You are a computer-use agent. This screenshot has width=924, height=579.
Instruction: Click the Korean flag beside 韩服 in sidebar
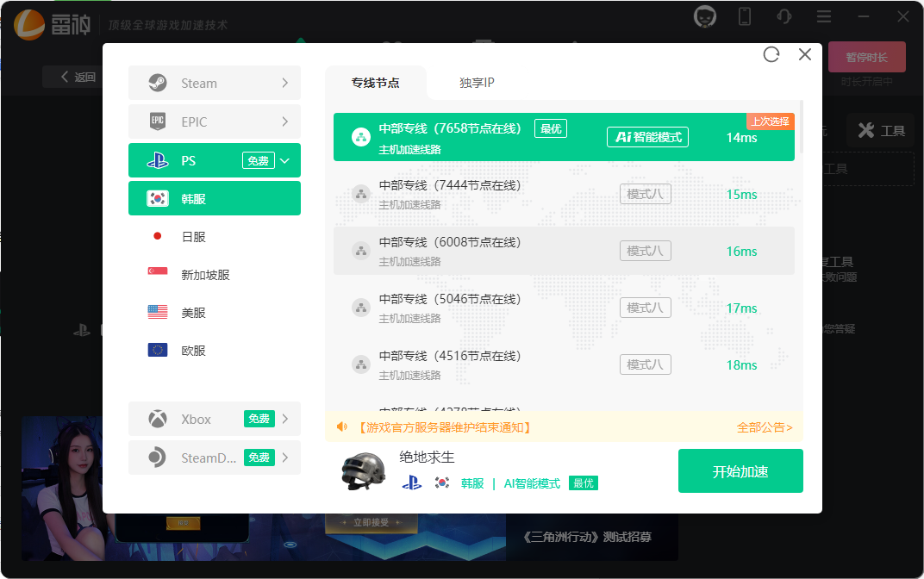[158, 198]
